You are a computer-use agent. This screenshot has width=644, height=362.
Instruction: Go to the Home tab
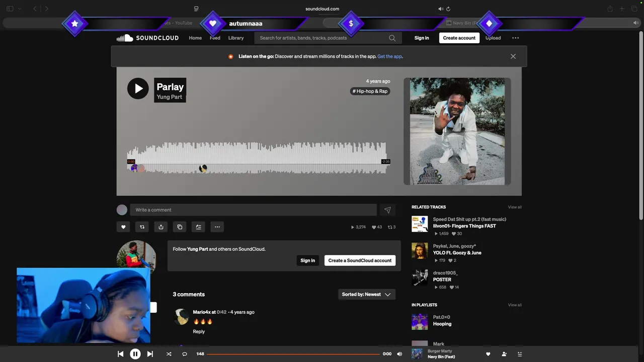click(195, 38)
